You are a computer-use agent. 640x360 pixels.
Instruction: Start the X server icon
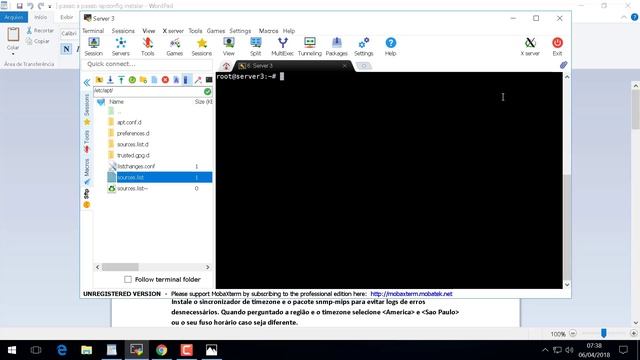[x=530, y=47]
